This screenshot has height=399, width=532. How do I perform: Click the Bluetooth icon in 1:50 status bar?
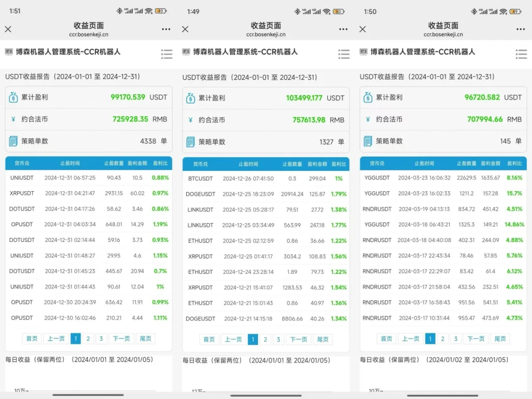pos(474,11)
